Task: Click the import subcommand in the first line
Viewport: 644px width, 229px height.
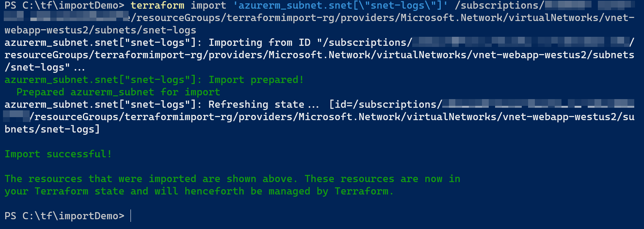Action: pos(208,5)
